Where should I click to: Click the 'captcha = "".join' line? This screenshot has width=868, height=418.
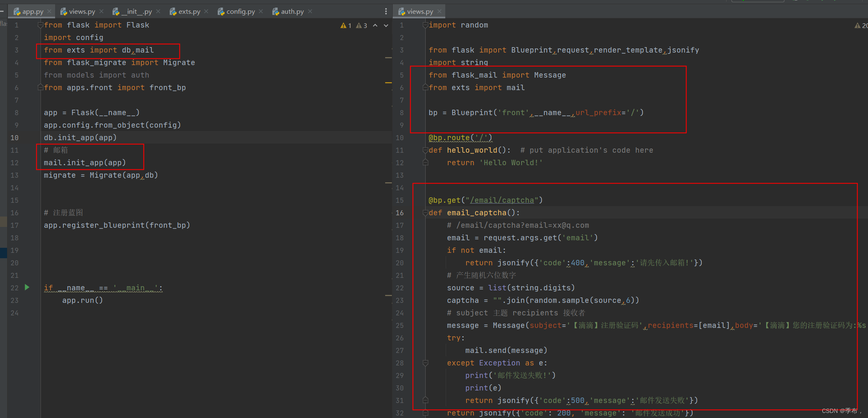coord(543,300)
